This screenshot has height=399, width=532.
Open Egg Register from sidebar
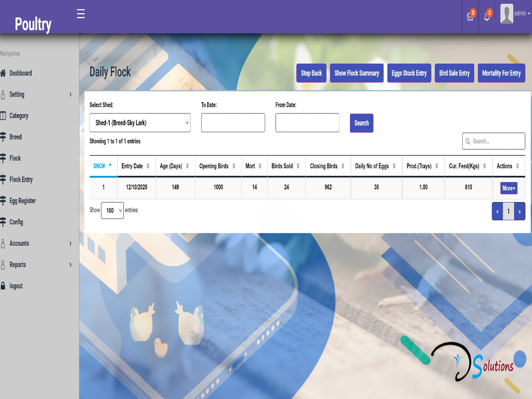tap(22, 201)
